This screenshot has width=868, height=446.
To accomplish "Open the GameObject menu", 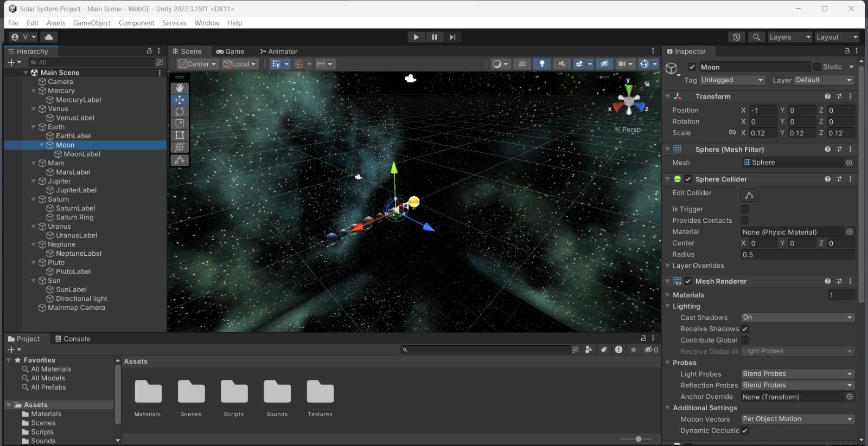I will (x=92, y=23).
